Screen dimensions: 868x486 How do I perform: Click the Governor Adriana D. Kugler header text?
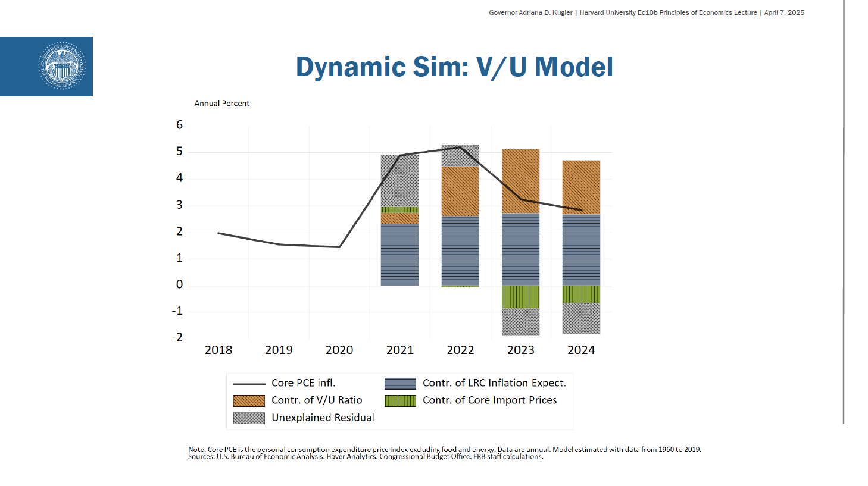pos(530,12)
